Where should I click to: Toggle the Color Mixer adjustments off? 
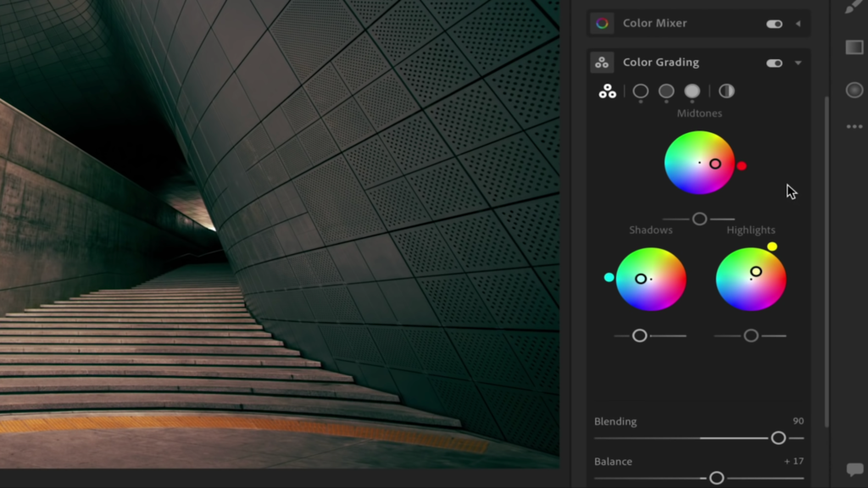(x=774, y=24)
